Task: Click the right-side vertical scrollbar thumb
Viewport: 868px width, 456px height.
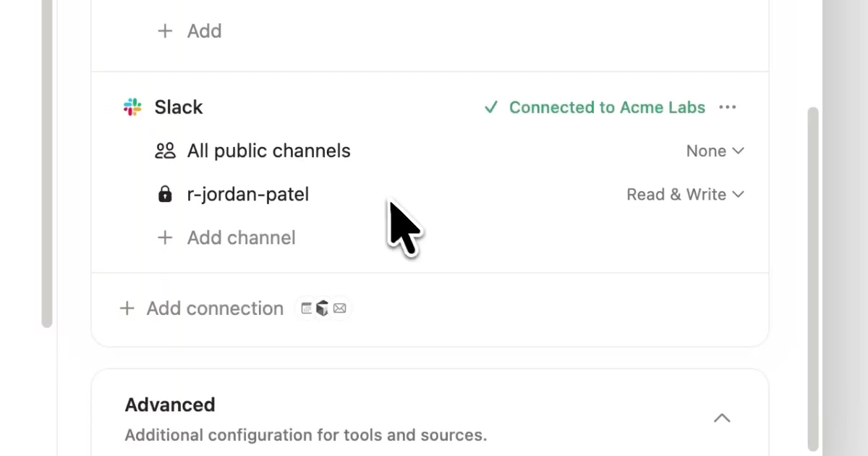Action: [813, 279]
